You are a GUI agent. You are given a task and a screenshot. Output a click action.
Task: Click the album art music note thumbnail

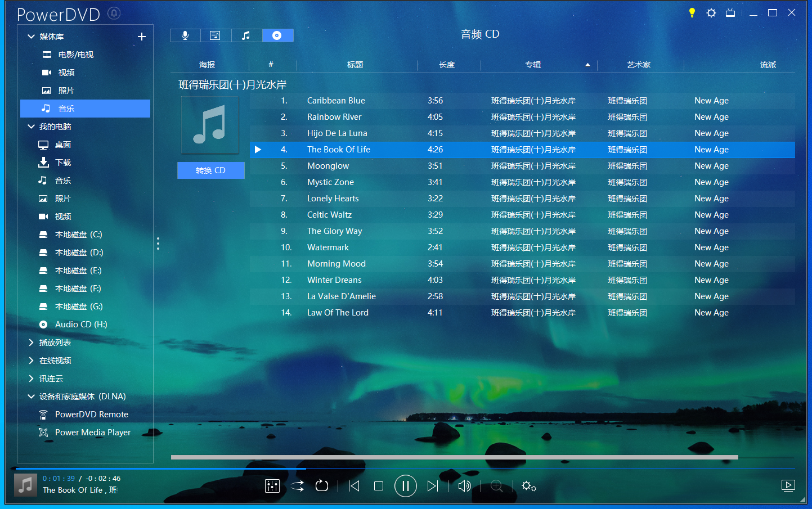(x=210, y=125)
